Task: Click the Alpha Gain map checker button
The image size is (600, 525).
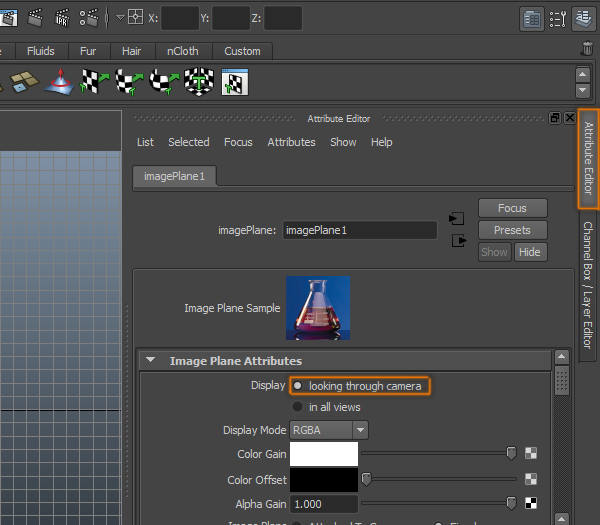Action: click(x=531, y=503)
